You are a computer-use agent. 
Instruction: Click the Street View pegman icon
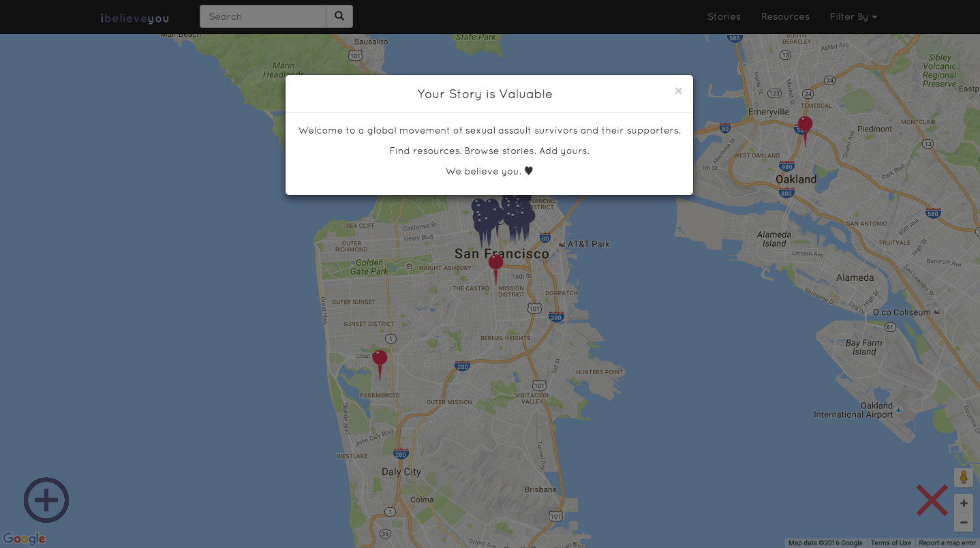coord(964,478)
